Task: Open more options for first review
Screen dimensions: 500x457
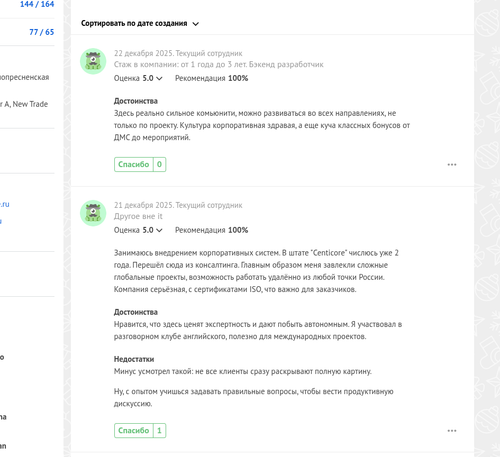Action: (452, 164)
